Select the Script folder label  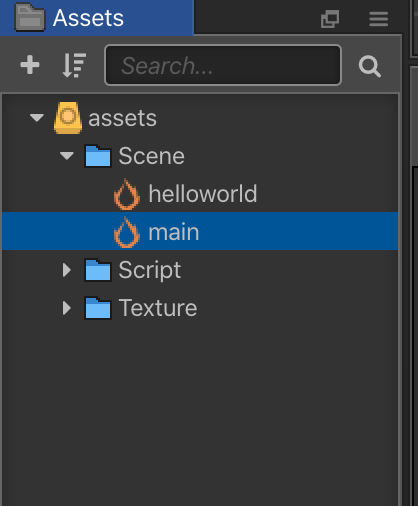150,270
